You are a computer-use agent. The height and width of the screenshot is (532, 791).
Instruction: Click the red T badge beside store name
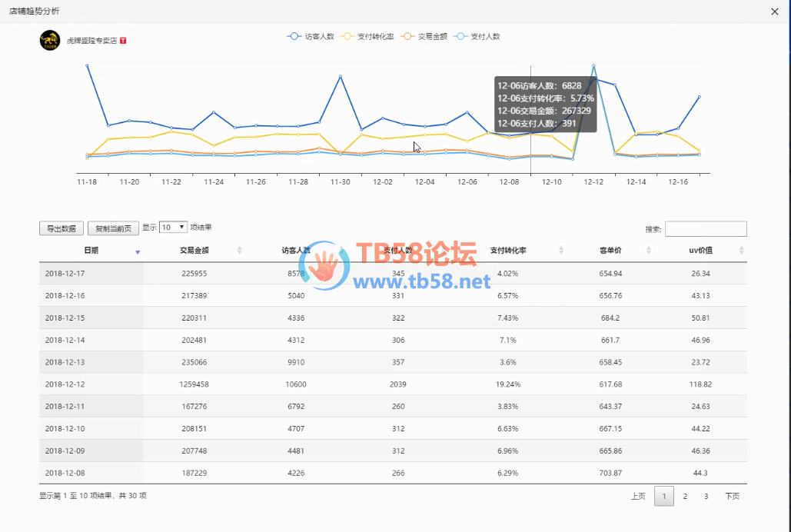123,40
